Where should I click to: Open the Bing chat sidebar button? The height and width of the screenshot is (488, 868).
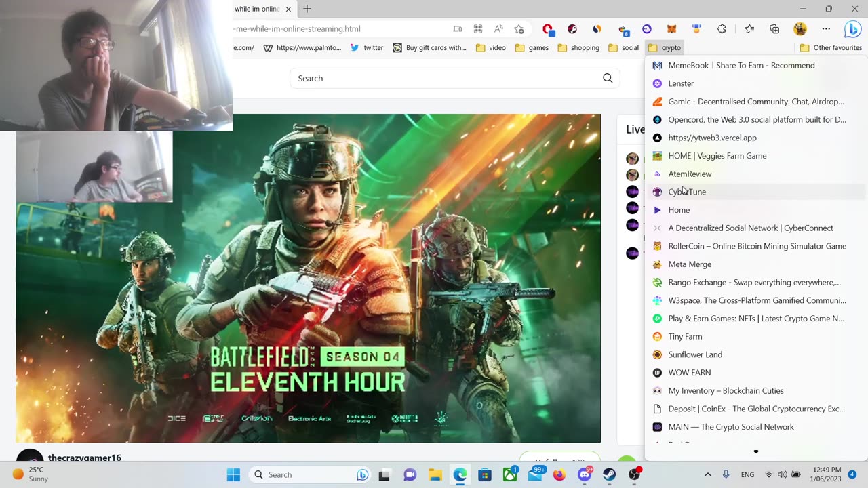[852, 29]
